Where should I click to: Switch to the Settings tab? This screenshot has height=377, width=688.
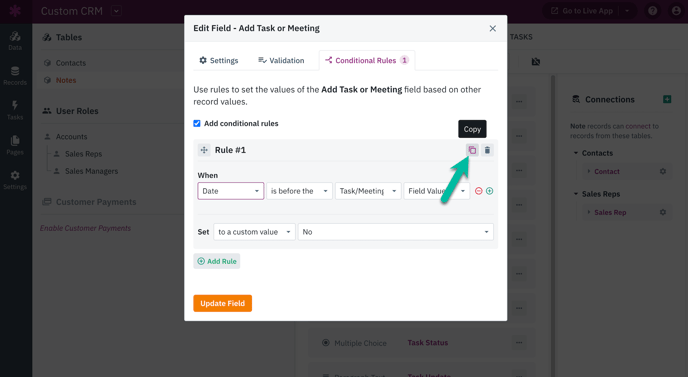click(219, 61)
